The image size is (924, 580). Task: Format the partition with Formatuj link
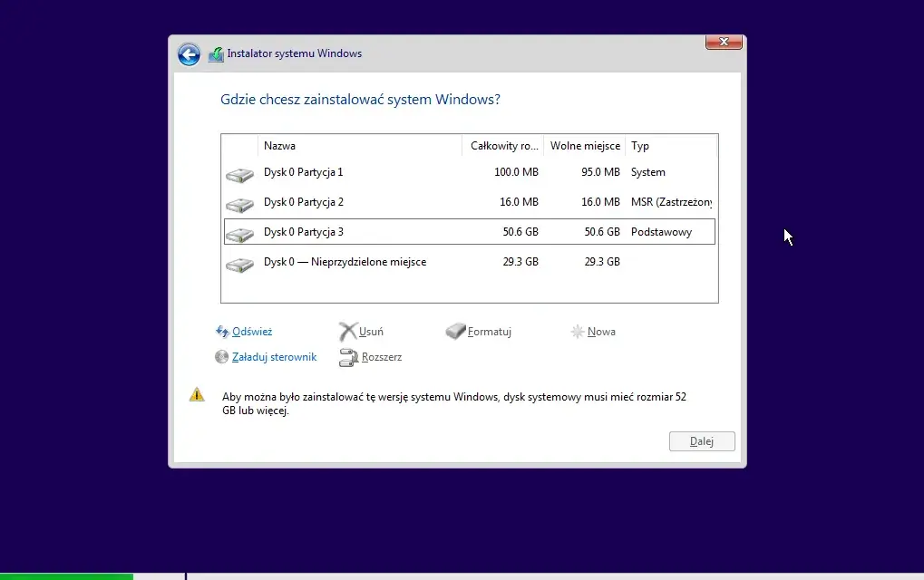tap(489, 332)
